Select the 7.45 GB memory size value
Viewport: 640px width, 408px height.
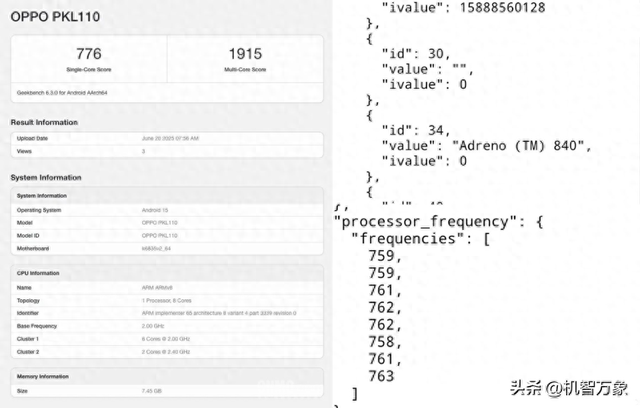tap(151, 391)
